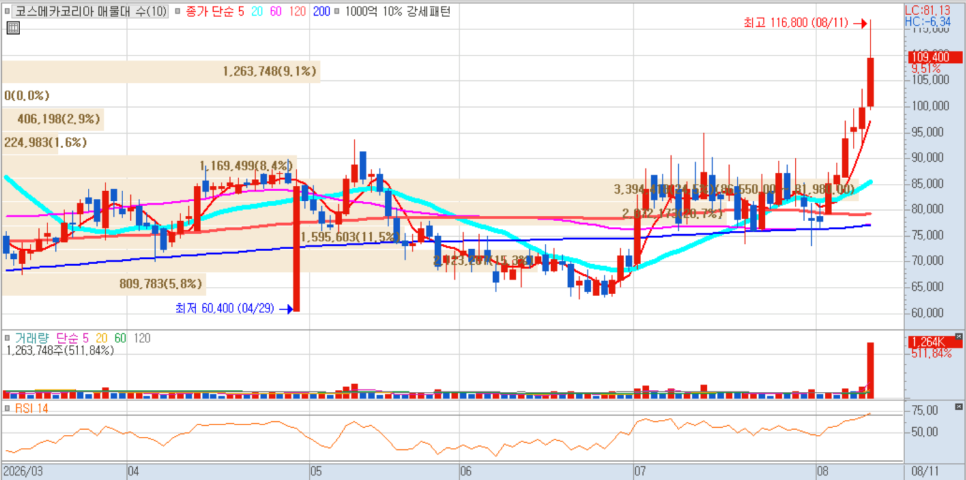The image size is (966, 480).
Task: Click the 06 month marker on the time axis
Action: point(467,471)
